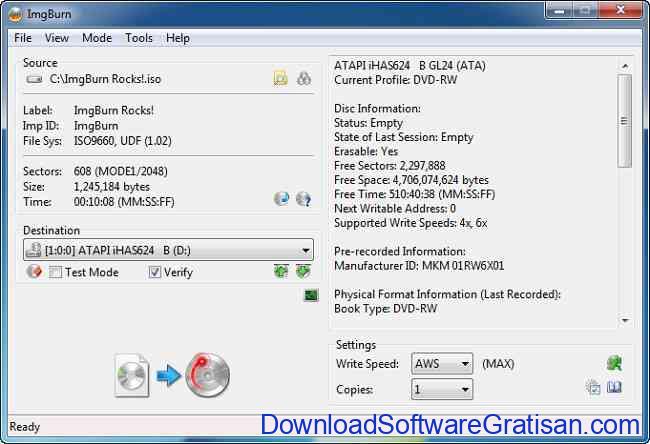650x444 pixels.
Task: Click the drive icon beside the source path
Action: click(x=34, y=79)
